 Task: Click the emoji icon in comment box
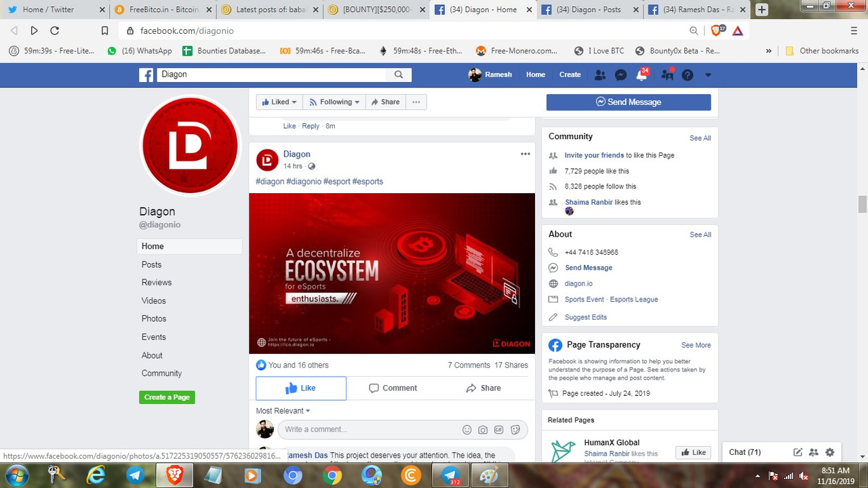point(467,430)
